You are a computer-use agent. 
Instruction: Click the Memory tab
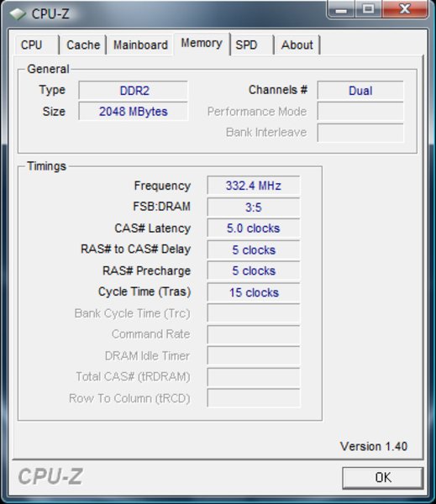[202, 43]
